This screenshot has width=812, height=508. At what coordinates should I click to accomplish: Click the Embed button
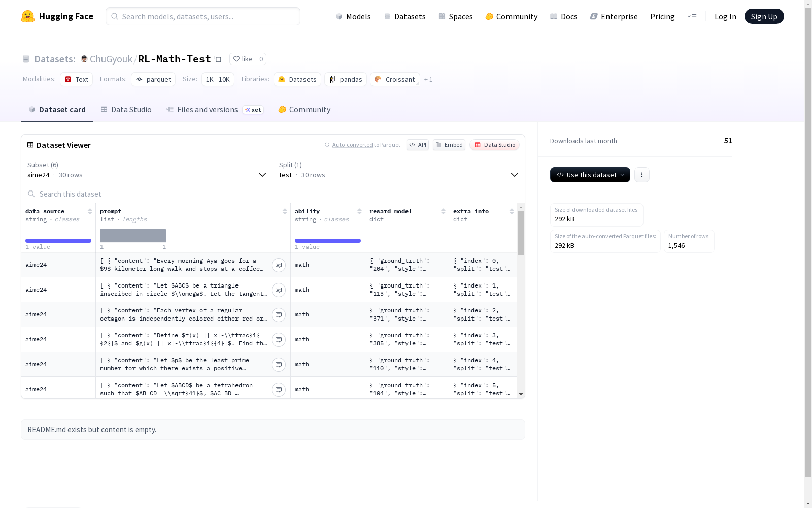pos(449,145)
